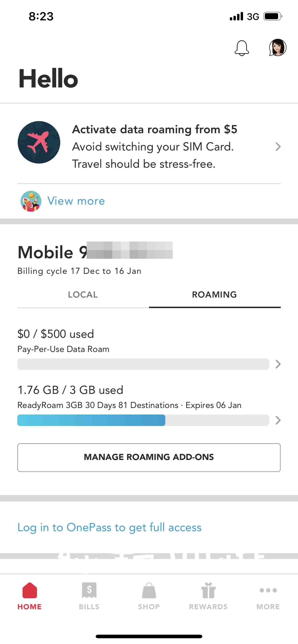The image size is (298, 644).
Task: Open the notifications bell
Action: [x=242, y=48]
